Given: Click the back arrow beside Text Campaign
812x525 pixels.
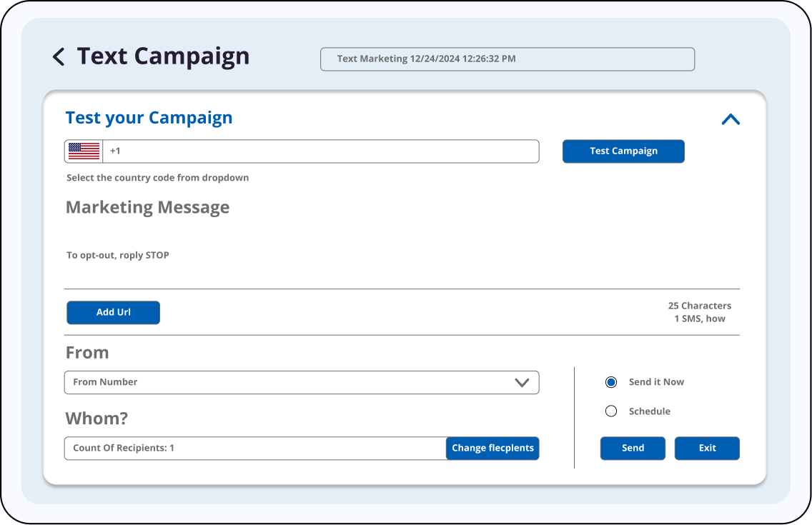Looking at the screenshot, I should [x=59, y=57].
